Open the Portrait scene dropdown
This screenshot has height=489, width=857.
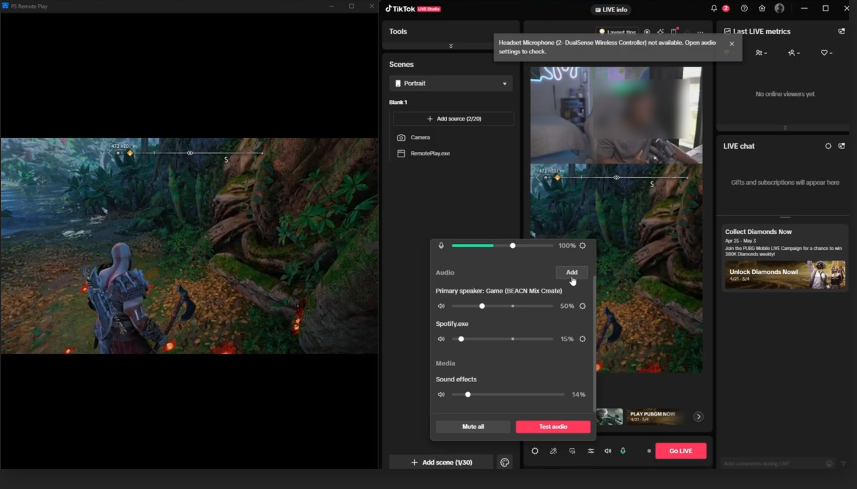pyautogui.click(x=451, y=84)
